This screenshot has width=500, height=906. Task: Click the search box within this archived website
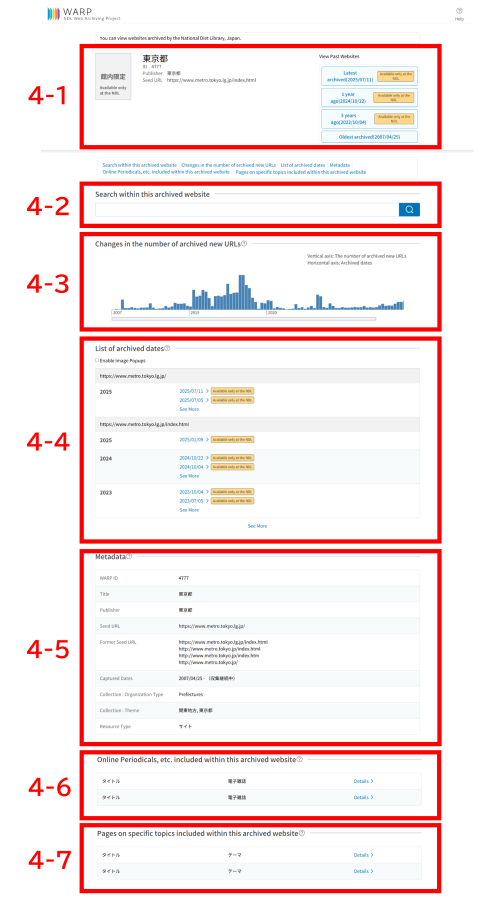(x=247, y=210)
